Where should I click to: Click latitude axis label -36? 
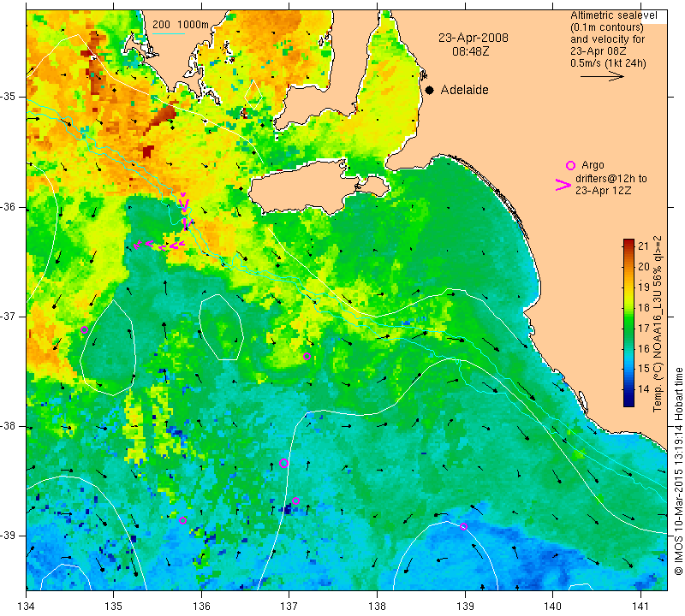click(x=9, y=206)
